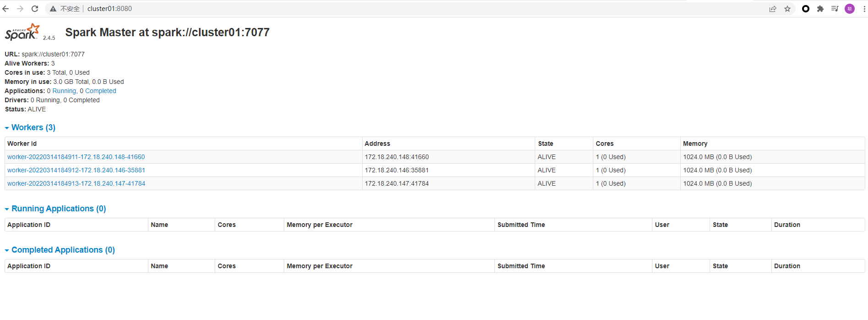Open the media control playlist icon
The width and height of the screenshot is (868, 320).
pyautogui.click(x=835, y=9)
